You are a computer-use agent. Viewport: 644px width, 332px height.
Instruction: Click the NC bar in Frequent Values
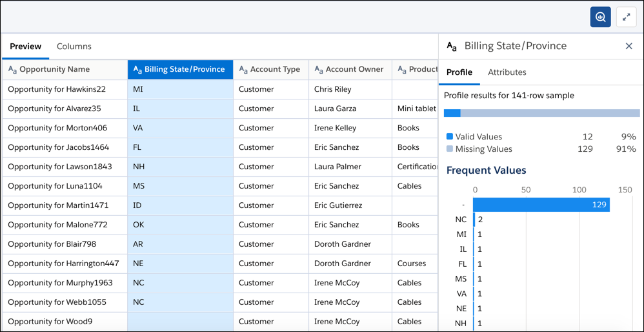pos(474,220)
